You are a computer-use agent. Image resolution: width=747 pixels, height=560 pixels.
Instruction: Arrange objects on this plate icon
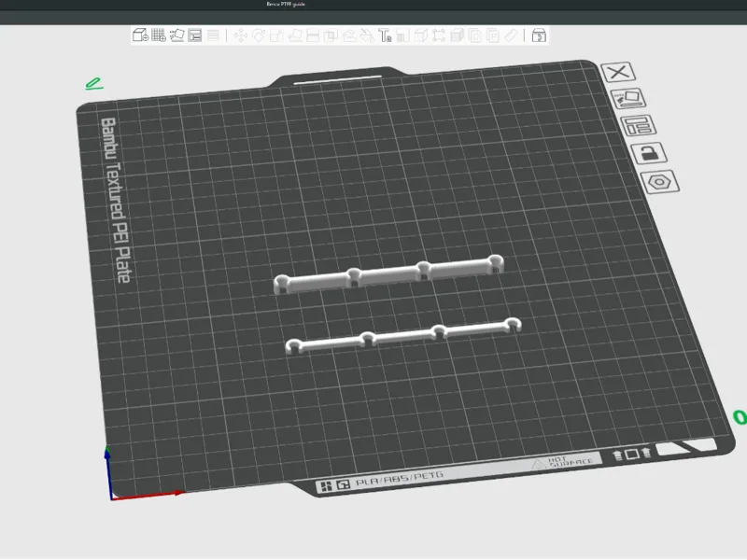639,126
